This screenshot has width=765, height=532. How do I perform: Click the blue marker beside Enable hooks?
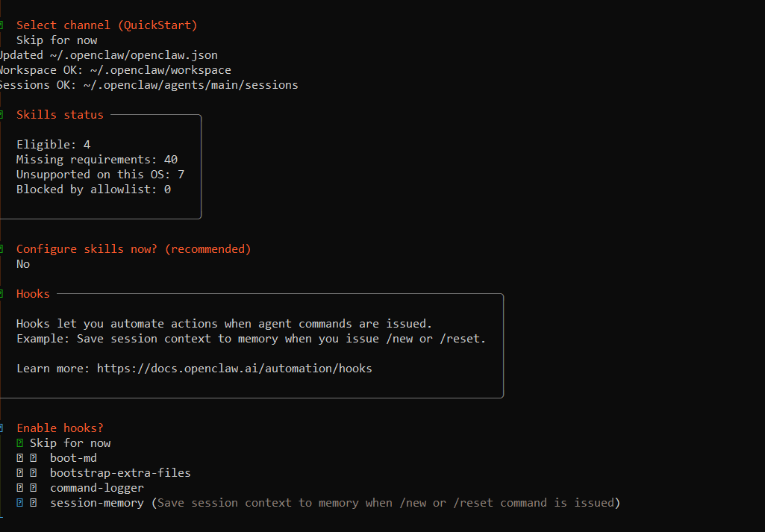coord(1,428)
